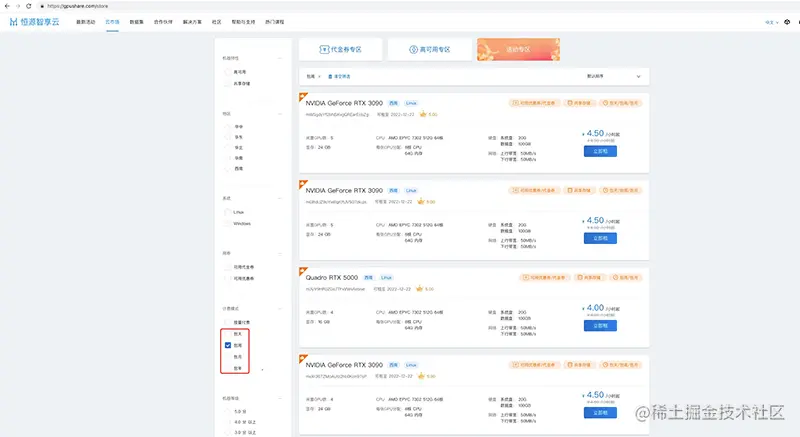Screen dimensions: 800x437
Task: Click the orange corner badge on Quadro RTX 5000 card
Action: point(303,271)
